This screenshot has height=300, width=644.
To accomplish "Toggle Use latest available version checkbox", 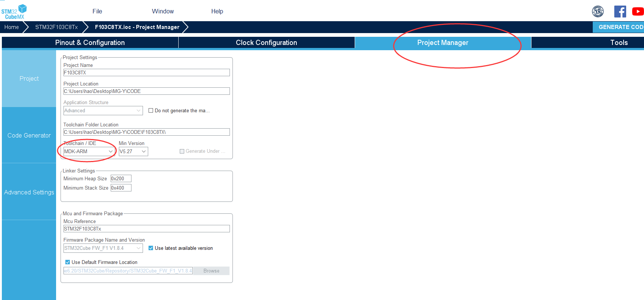I will pyautogui.click(x=151, y=248).
